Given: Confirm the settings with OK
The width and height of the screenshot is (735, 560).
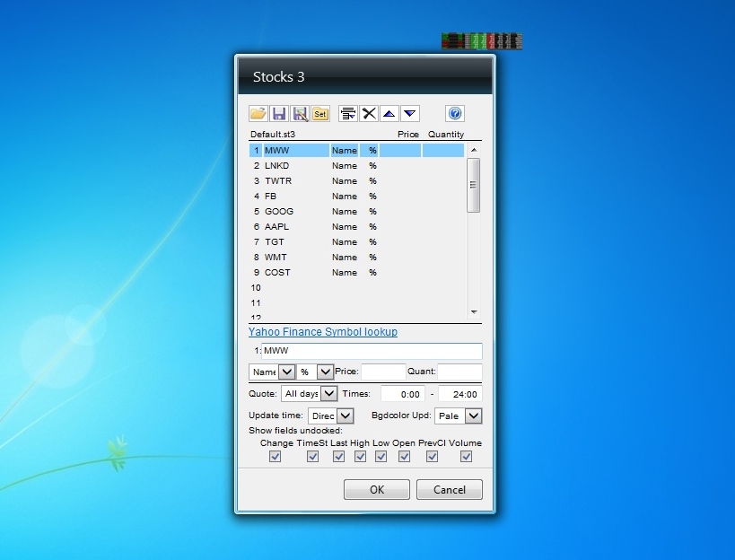Looking at the screenshot, I should (x=377, y=490).
